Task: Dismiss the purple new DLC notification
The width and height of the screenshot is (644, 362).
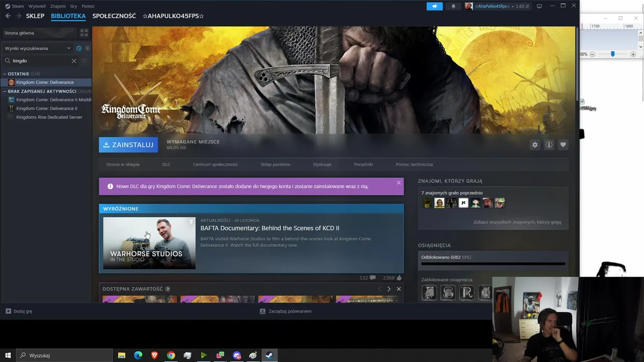Action: pyautogui.click(x=398, y=183)
